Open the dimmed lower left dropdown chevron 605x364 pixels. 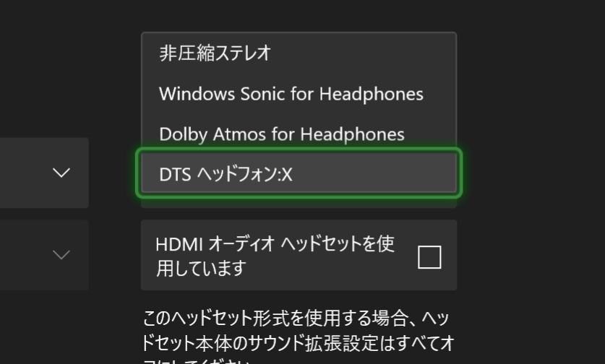click(61, 254)
